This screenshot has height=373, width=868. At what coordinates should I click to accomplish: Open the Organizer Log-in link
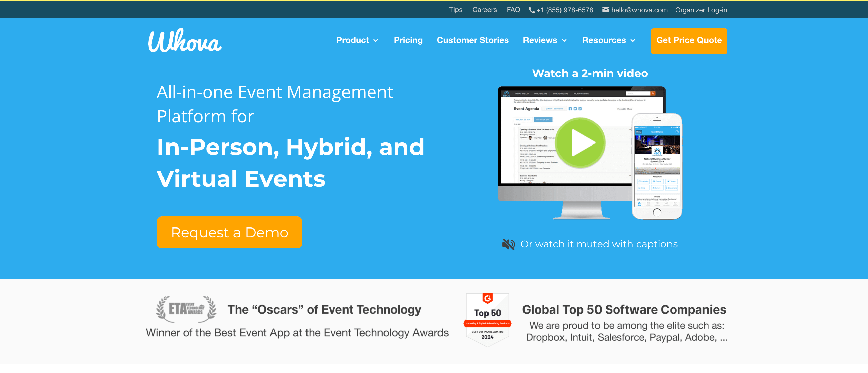pos(701,10)
